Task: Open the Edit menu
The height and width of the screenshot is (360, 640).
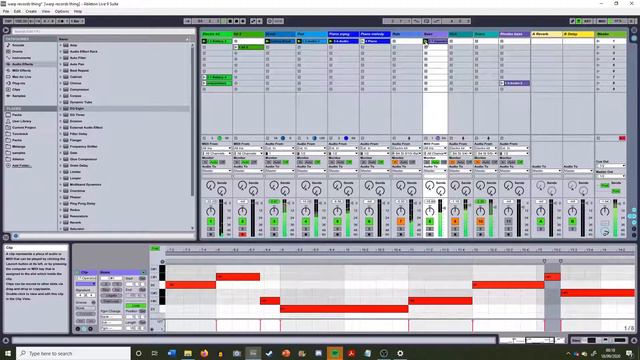Action: 17,11
